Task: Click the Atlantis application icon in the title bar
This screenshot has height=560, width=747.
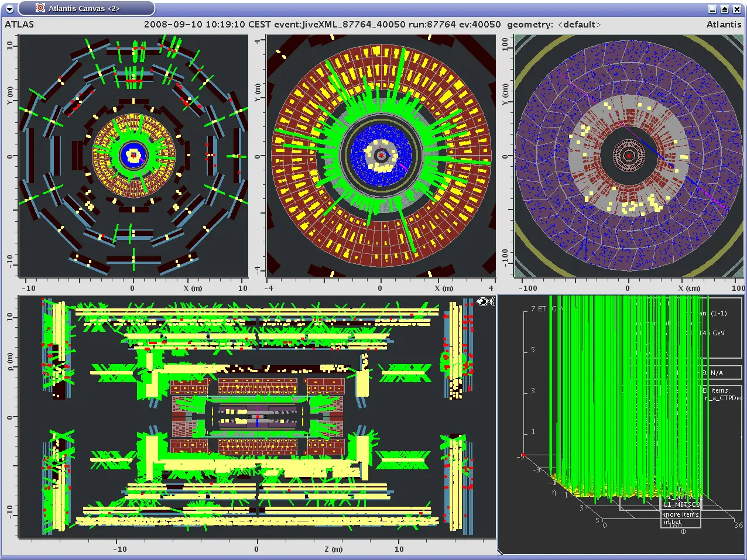Action: point(40,8)
